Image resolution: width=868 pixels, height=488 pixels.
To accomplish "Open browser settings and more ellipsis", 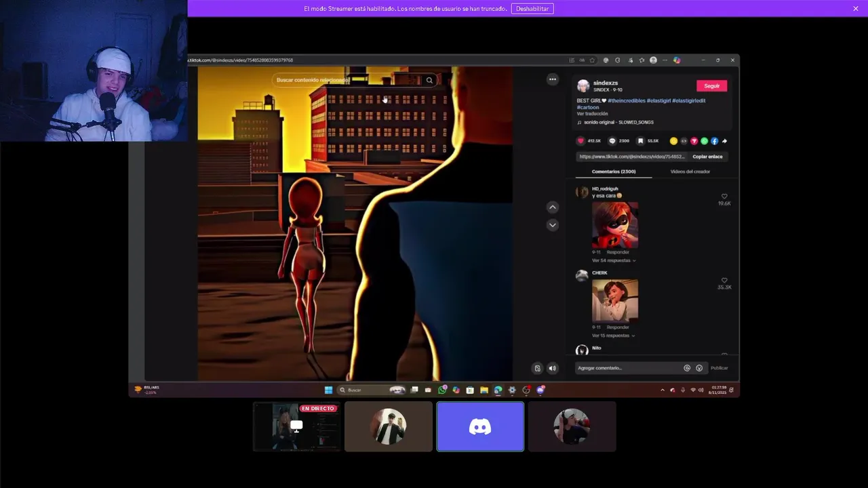I will (x=665, y=60).
